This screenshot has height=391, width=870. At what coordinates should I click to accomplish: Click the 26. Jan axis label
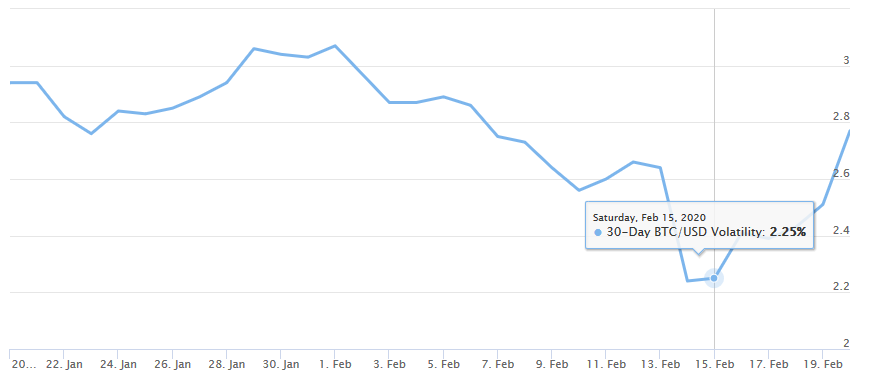click(172, 364)
